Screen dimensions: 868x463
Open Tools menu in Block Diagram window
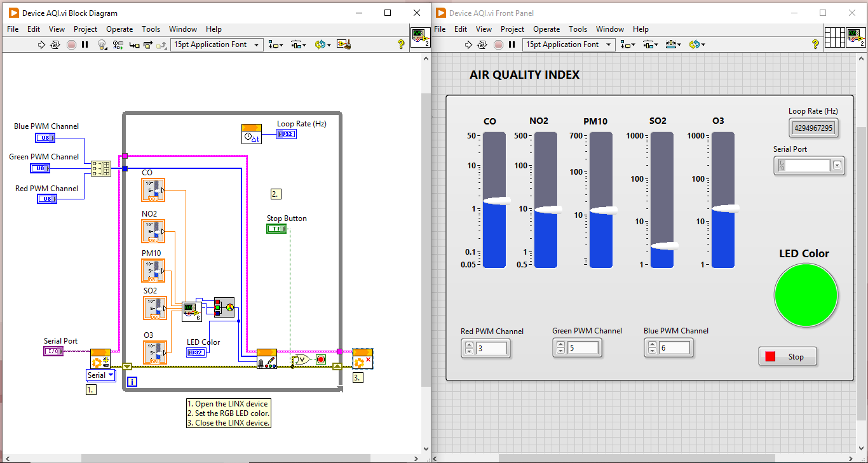tap(151, 29)
